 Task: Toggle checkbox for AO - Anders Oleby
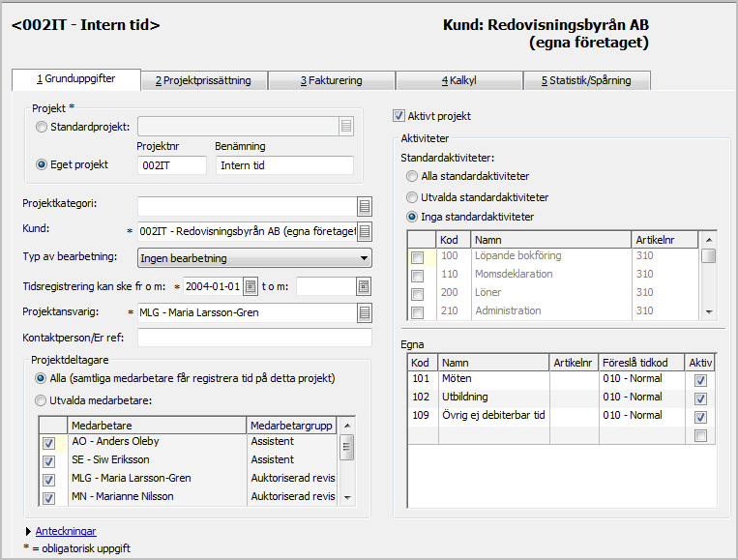(x=48, y=443)
